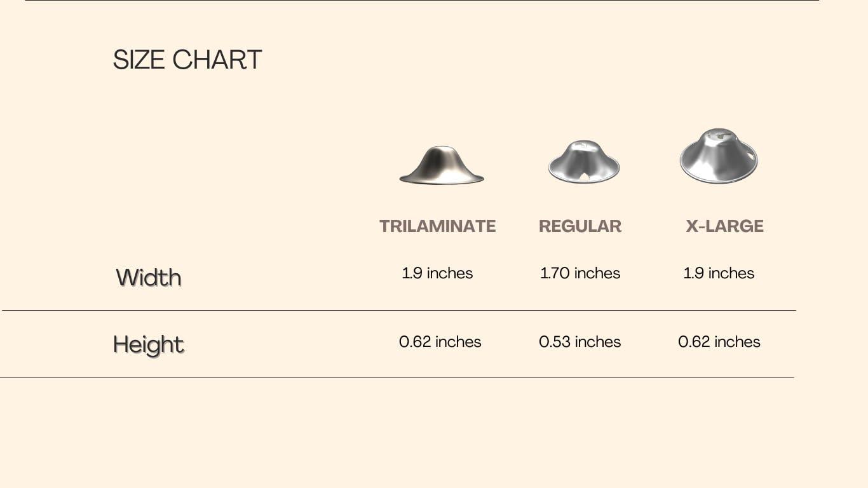Click the side hole on the X-Large cup
868x488 pixels.
click(x=752, y=156)
